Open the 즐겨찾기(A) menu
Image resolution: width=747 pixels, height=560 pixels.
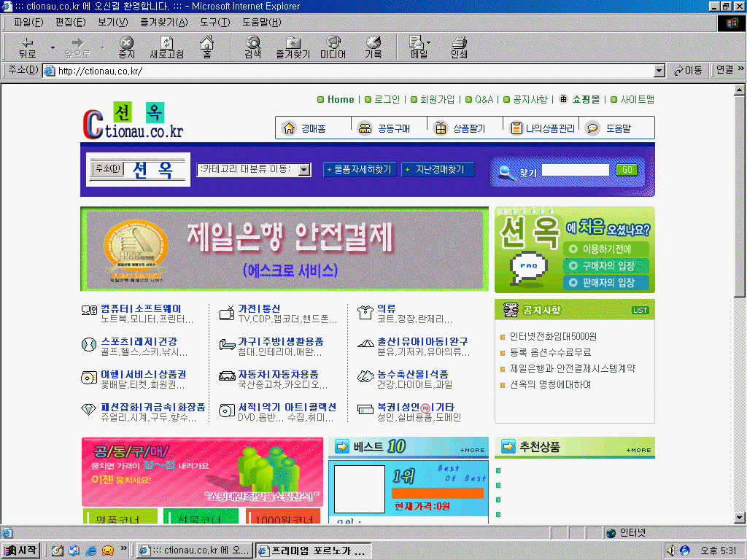164,22
